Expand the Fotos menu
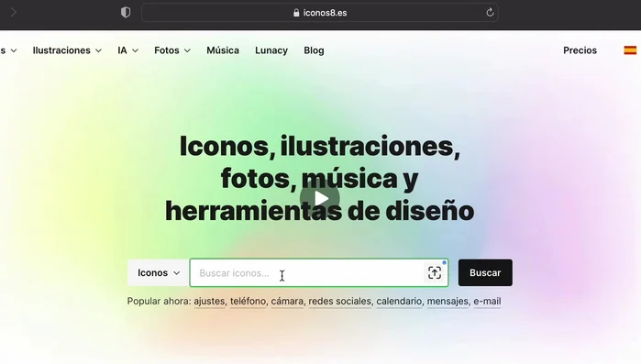The image size is (641, 364). 172,50
